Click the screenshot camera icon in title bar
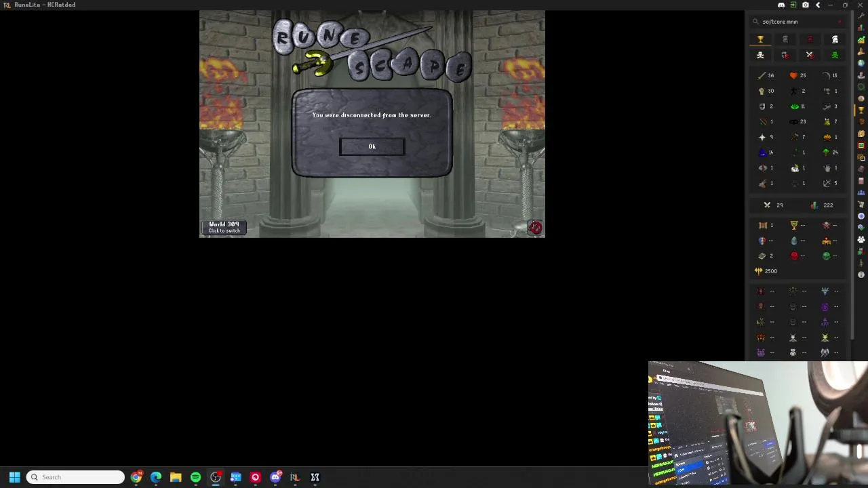Viewport: 868px width, 488px height. [806, 5]
